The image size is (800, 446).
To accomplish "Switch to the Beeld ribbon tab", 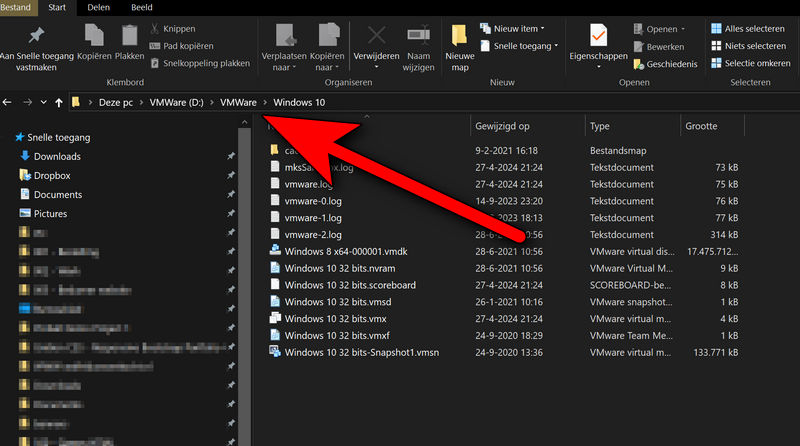I will click(141, 8).
